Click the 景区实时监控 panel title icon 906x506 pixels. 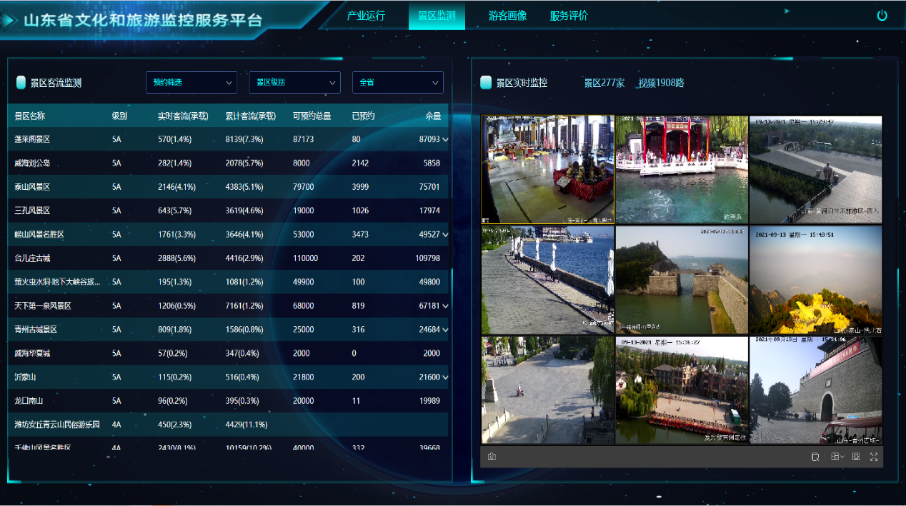[x=486, y=83]
